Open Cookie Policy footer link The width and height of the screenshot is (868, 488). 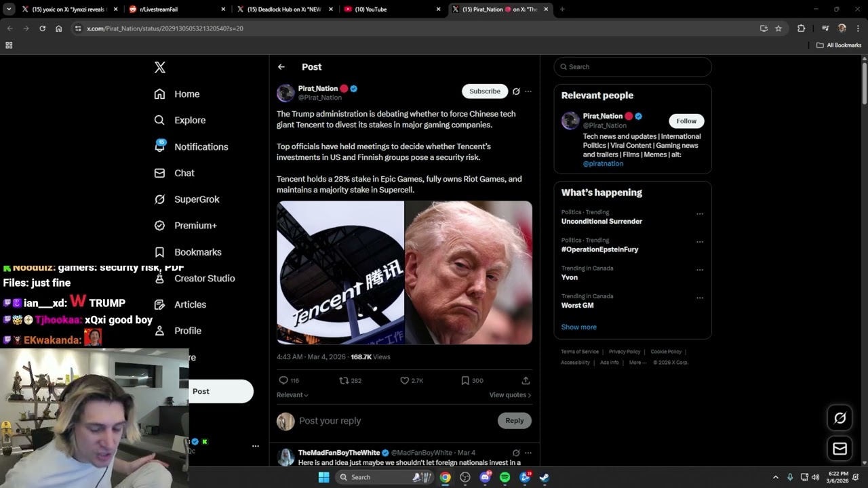[666, 352]
